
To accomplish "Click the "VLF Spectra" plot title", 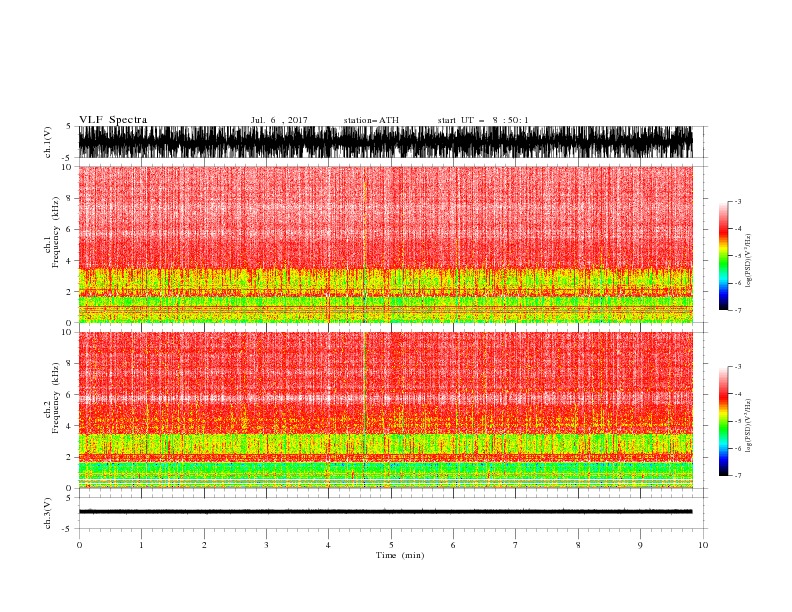I will click(113, 120).
